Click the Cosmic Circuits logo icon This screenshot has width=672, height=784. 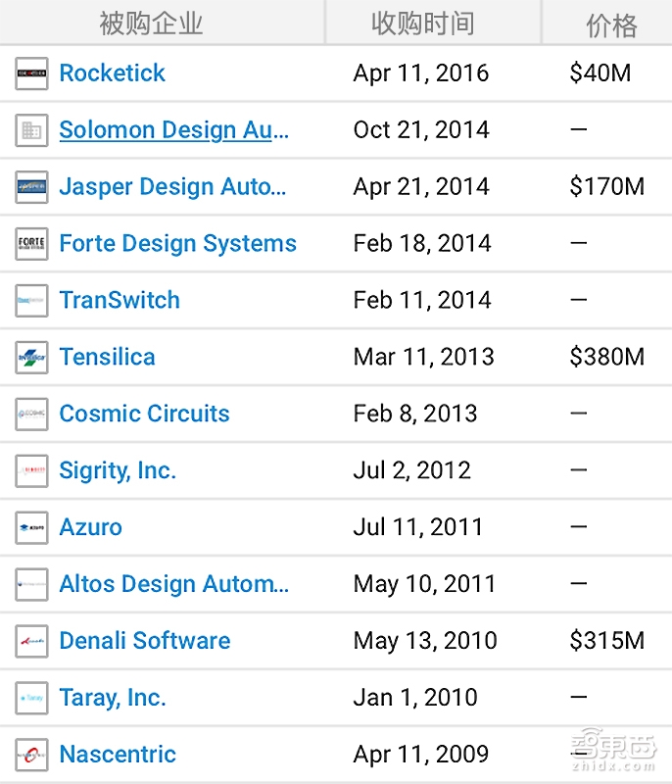pos(31,414)
